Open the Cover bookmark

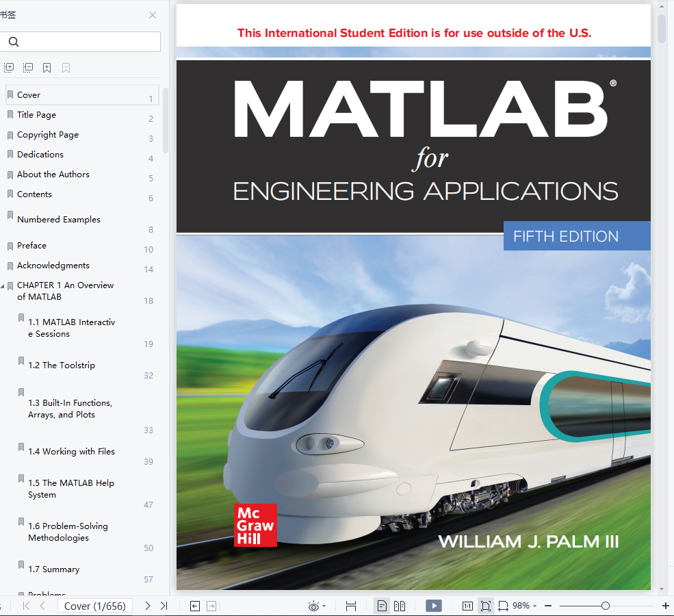pos(82,95)
